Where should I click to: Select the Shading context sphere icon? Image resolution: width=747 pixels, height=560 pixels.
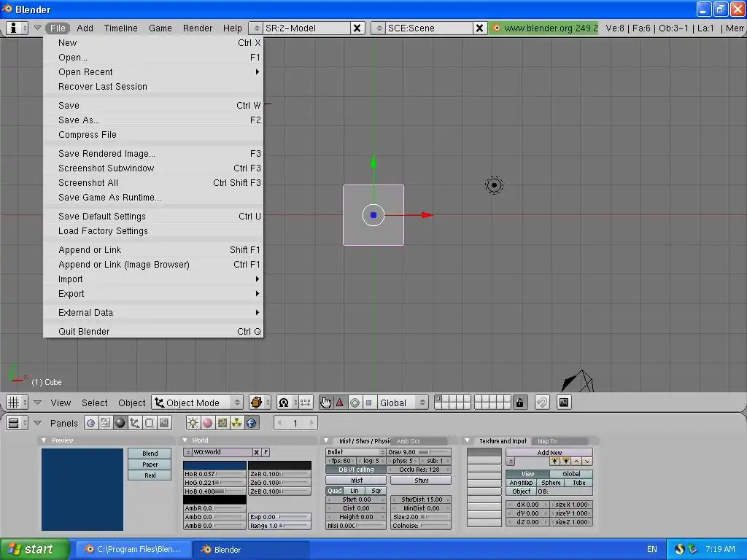tap(120, 423)
